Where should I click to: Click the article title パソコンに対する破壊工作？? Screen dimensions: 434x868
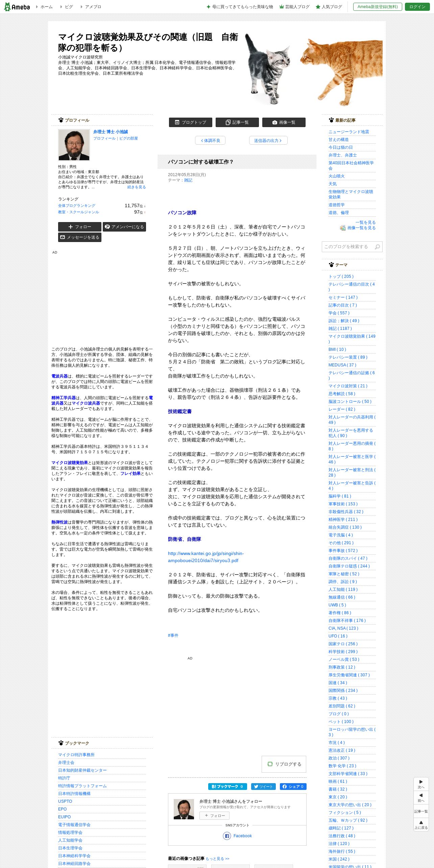point(201,162)
